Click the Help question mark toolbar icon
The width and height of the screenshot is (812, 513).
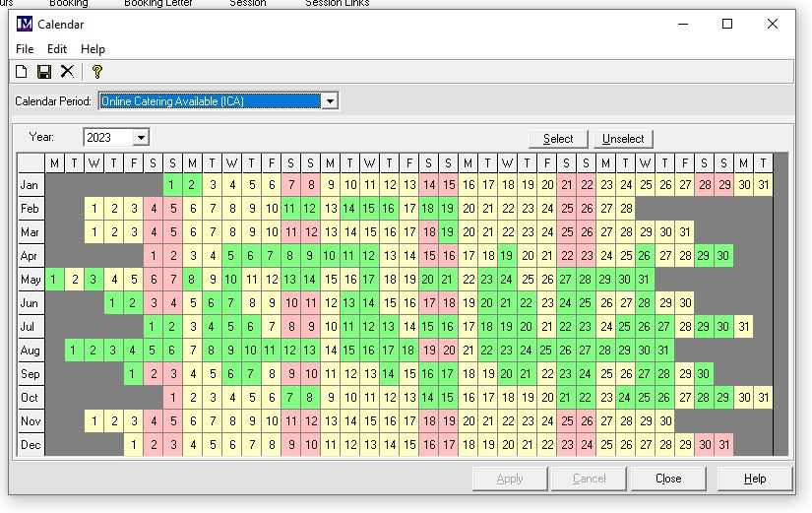[96, 72]
